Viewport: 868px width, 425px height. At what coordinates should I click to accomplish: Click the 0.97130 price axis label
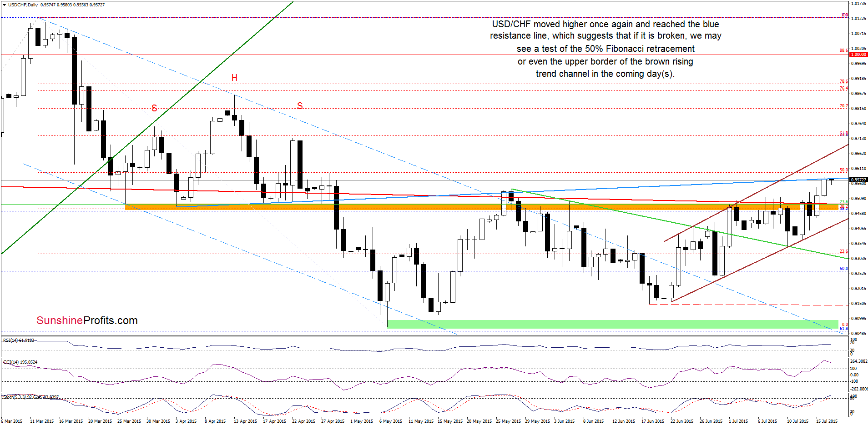point(859,139)
